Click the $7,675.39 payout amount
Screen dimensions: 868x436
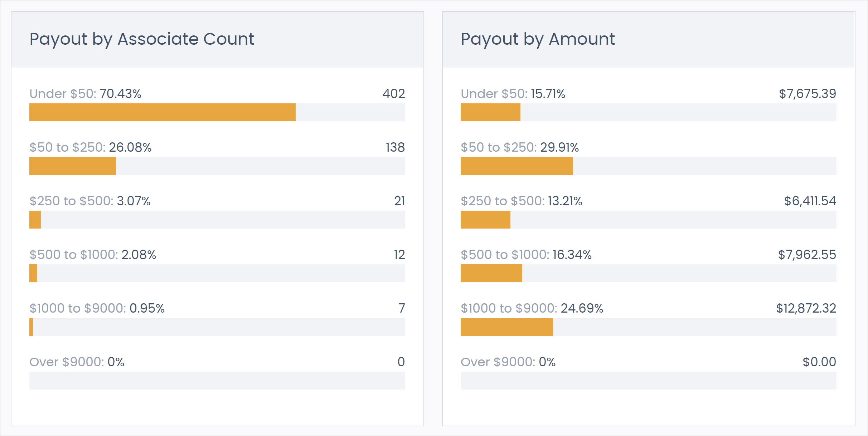(x=808, y=94)
